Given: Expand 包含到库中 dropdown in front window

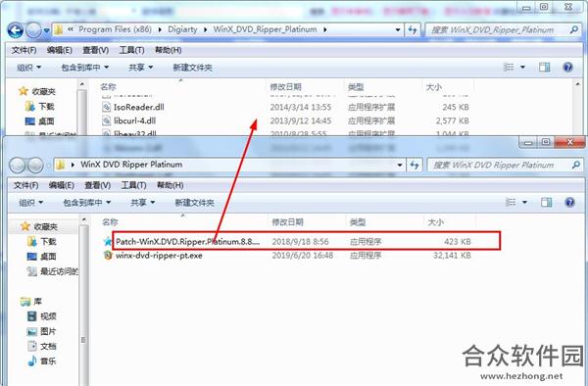Looking at the screenshot, I should [x=86, y=203].
